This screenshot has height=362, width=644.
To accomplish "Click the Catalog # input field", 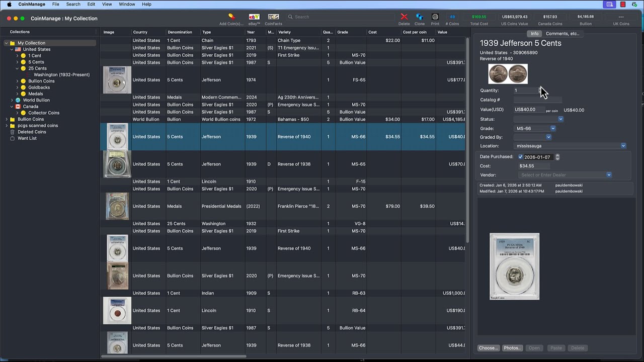I will 537,100.
